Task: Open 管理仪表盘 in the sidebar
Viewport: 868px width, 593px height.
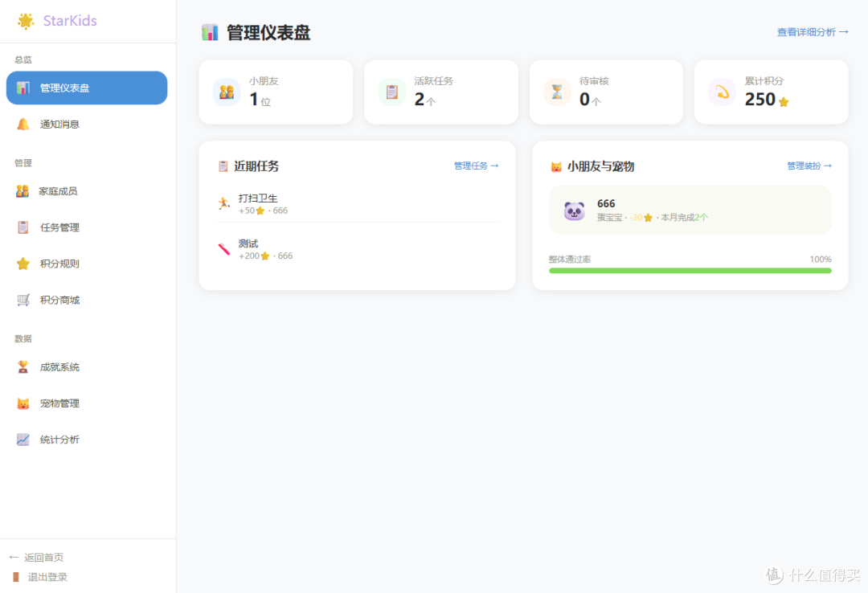Action: 87,88
